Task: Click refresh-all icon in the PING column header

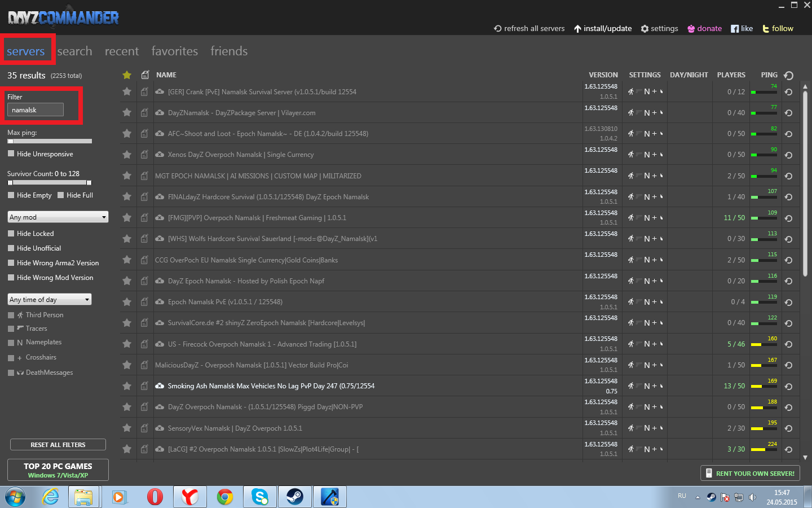Action: [x=788, y=75]
